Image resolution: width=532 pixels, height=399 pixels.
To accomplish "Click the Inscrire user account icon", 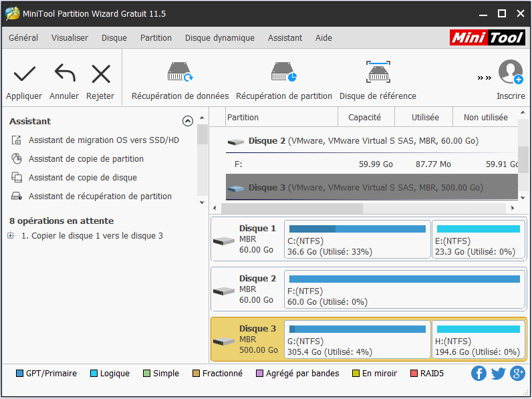I will pos(511,72).
